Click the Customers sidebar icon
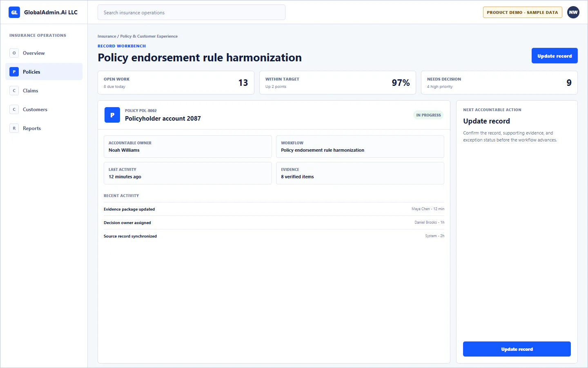 14,110
